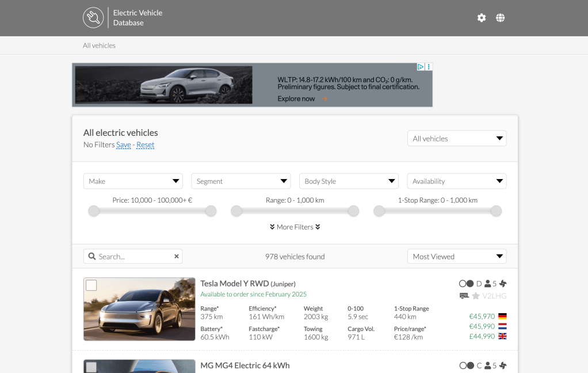Viewport: 588px width, 373px height.
Task: Open the Make filter dropdown
Action: [133, 181]
